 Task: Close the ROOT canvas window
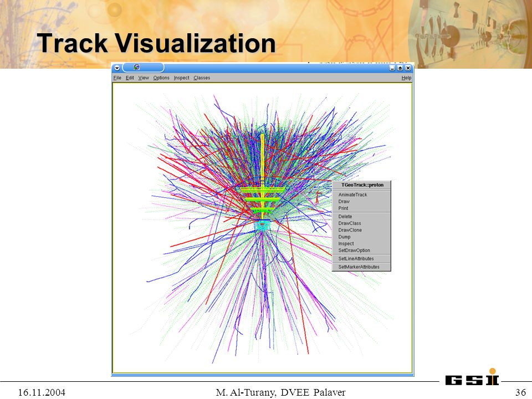coord(408,68)
